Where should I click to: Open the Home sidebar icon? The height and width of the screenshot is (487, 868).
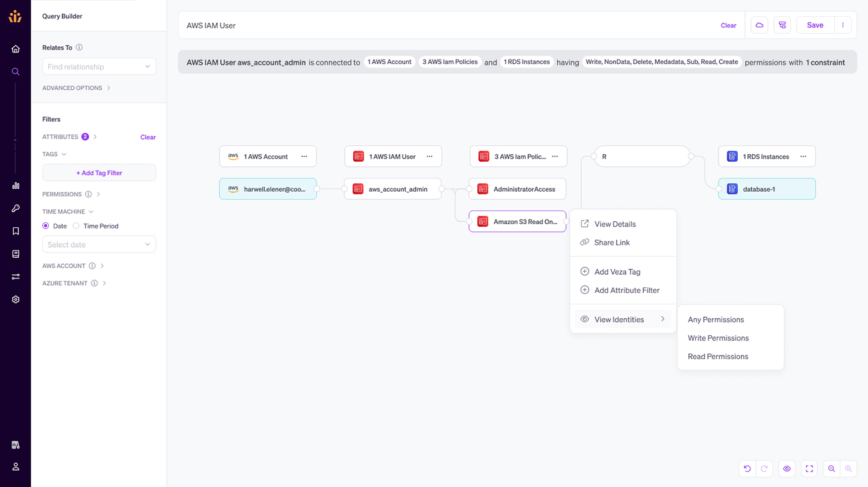[16, 49]
